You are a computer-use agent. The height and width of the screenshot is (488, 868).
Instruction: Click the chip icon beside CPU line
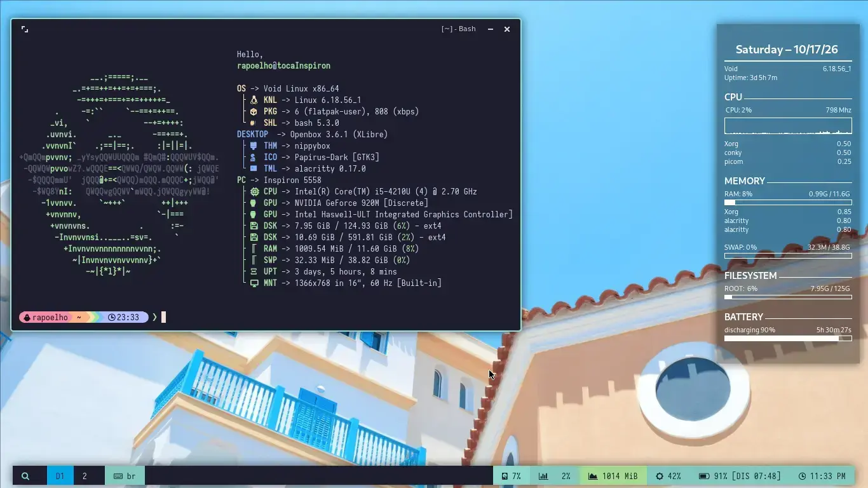click(254, 191)
